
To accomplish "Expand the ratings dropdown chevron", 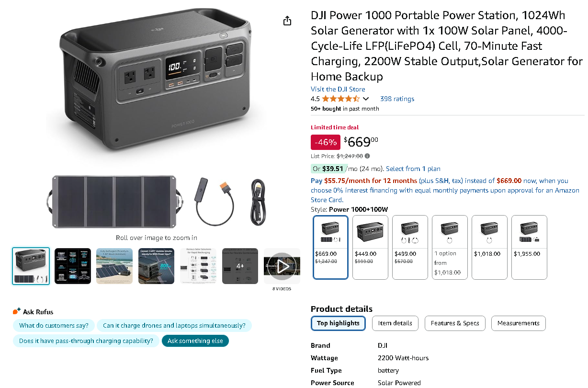I will click(x=366, y=99).
